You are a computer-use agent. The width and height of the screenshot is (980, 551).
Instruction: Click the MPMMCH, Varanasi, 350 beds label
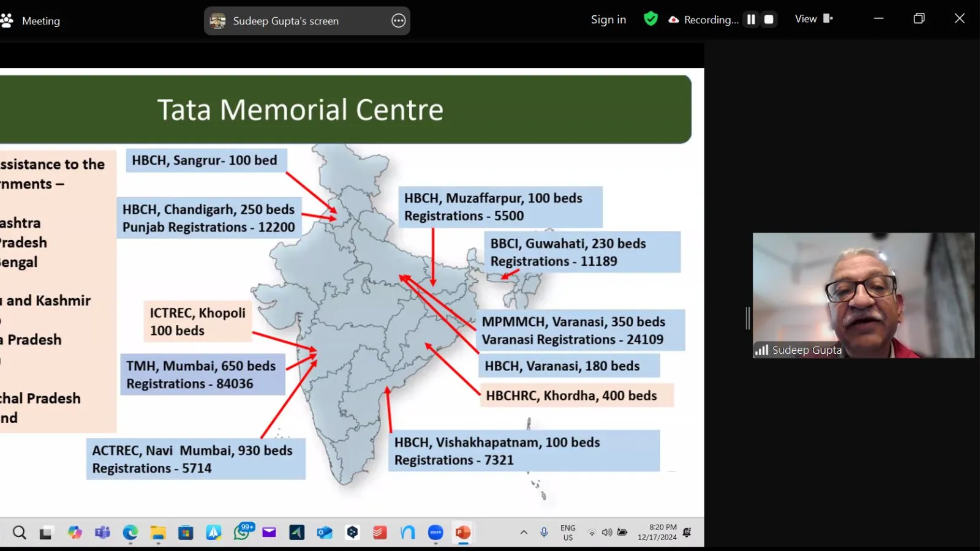coord(580,331)
